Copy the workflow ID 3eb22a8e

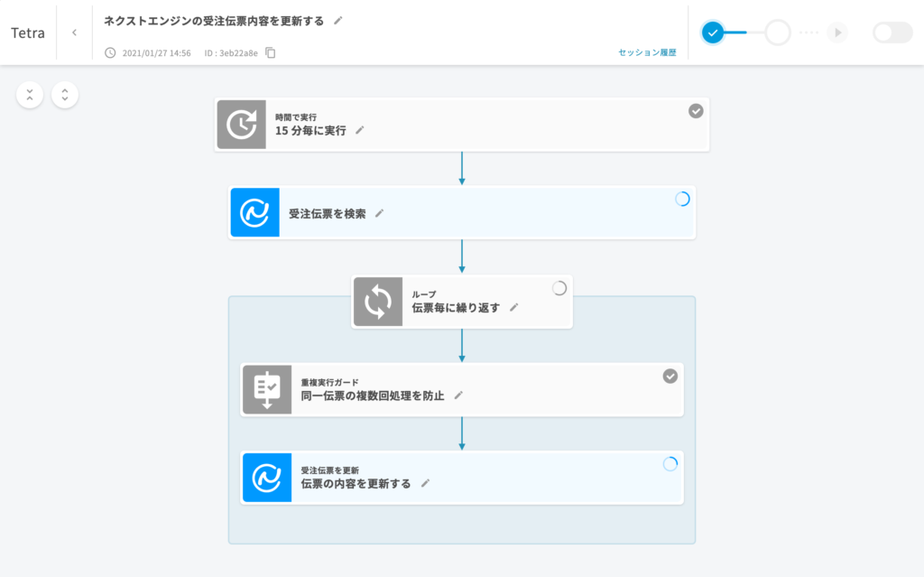(x=271, y=52)
